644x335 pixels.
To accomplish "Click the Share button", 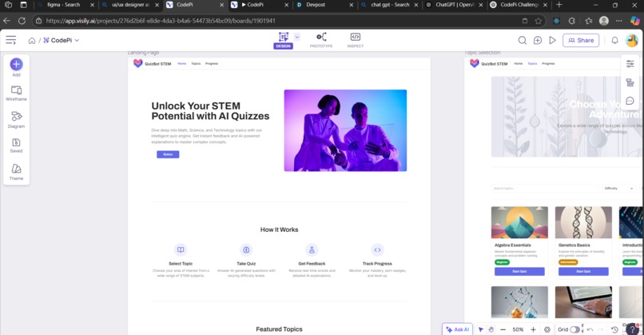I will click(581, 40).
